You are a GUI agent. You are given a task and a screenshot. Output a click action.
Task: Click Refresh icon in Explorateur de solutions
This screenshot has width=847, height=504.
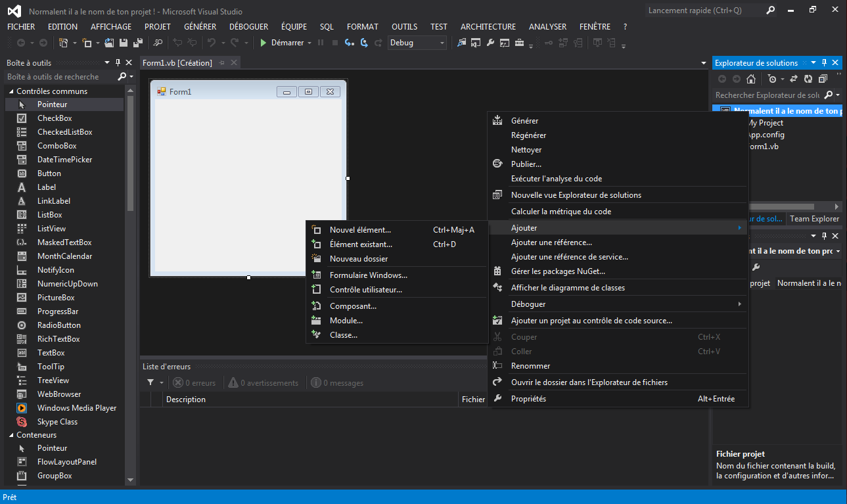(808, 79)
